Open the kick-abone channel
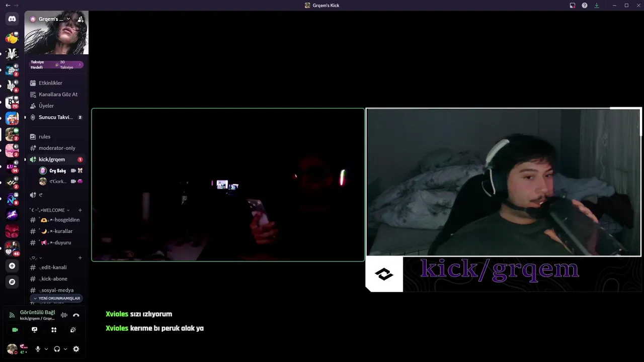This screenshot has height=362, width=644. tap(56, 279)
